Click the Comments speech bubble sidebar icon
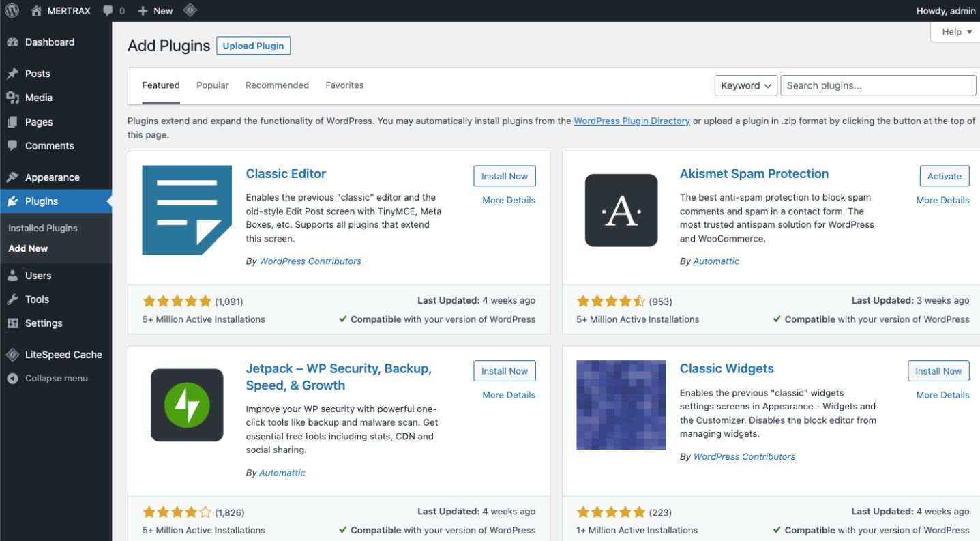Screen dimensions: 980x541 click(x=12, y=146)
